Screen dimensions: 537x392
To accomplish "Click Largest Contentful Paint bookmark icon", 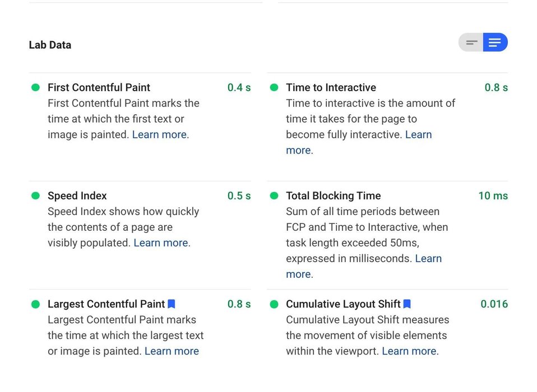I will [x=172, y=304].
